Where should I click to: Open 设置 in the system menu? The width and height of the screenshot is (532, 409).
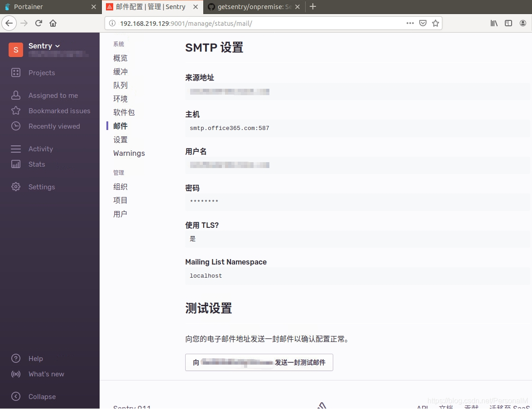pyautogui.click(x=120, y=140)
